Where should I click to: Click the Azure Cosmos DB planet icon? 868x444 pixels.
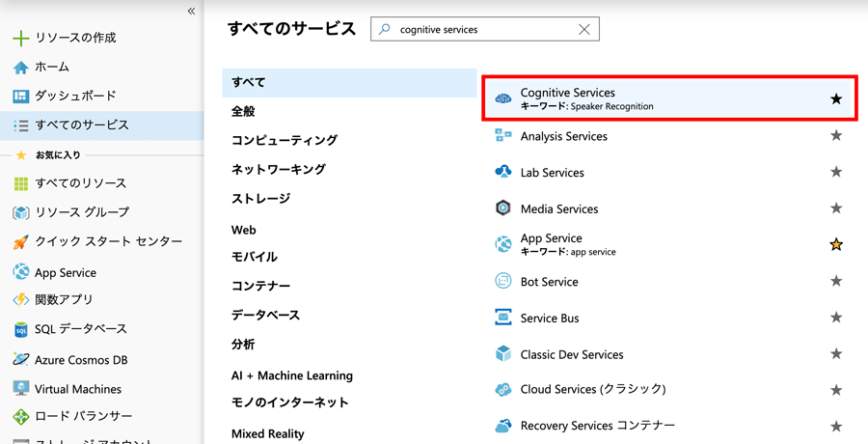point(20,359)
